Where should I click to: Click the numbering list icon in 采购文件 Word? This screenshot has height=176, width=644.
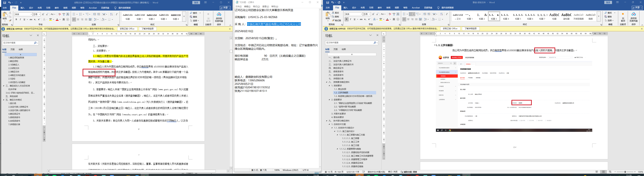[x=81, y=14]
